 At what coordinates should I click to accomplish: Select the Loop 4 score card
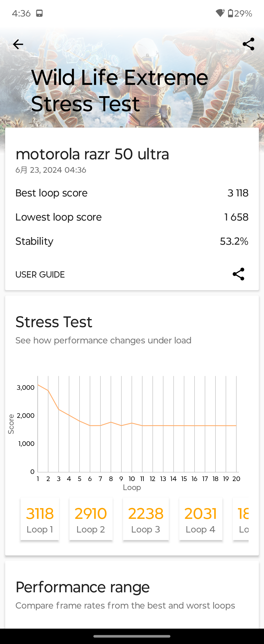point(201,519)
